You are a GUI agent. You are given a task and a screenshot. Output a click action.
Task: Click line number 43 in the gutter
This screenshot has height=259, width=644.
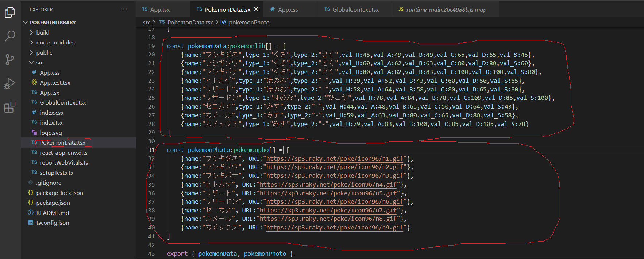[151, 254]
